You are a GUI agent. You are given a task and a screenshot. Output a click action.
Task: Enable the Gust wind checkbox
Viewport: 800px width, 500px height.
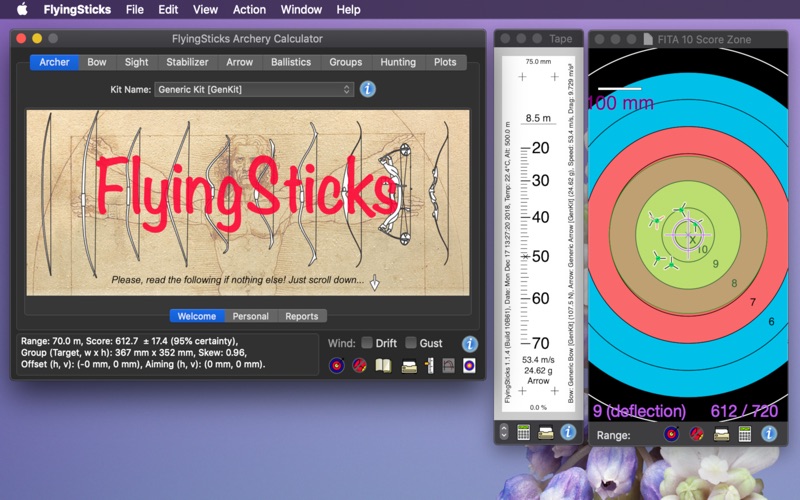point(411,343)
